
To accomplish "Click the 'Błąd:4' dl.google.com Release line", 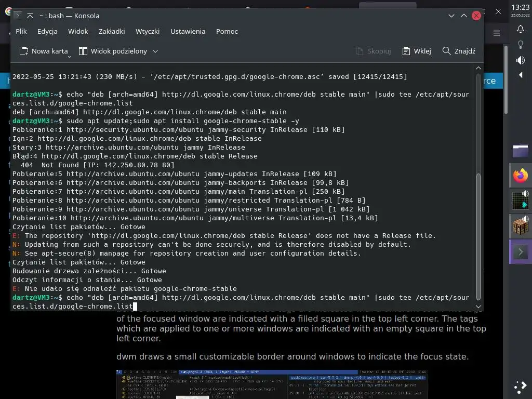I will coord(135,156).
